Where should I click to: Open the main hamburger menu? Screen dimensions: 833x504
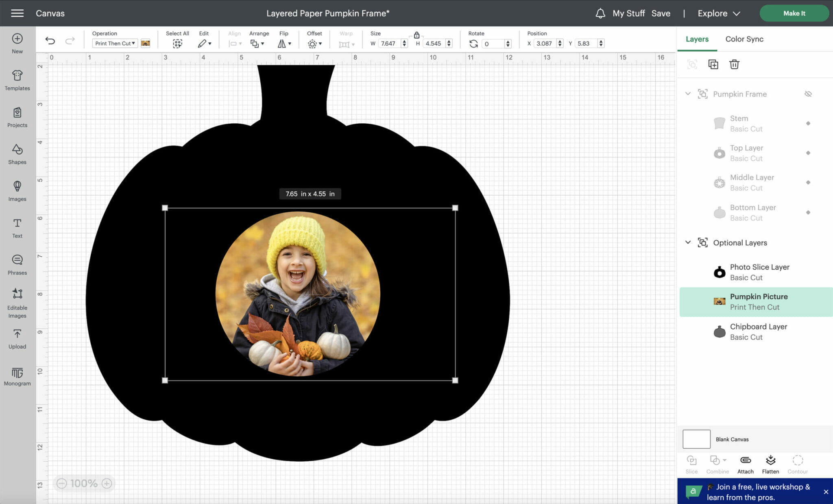[x=17, y=13]
